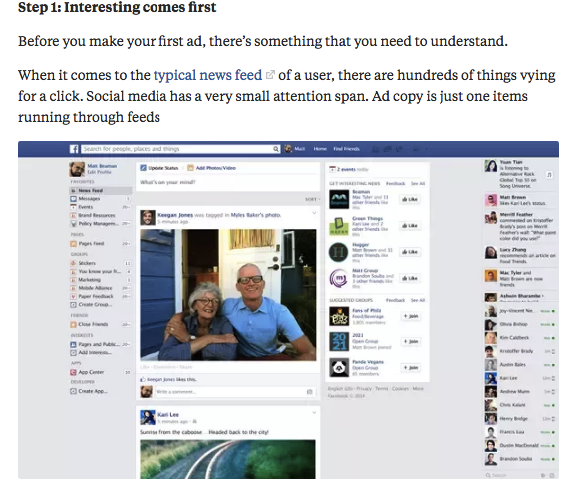Open Matt's profile from the top bar
The width and height of the screenshot is (574, 486).
pos(295,149)
